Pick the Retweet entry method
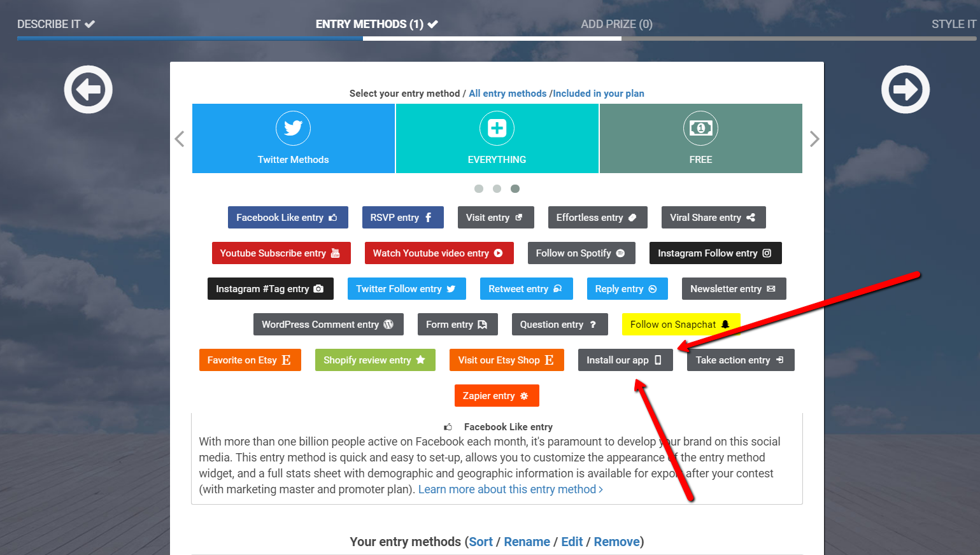 (527, 289)
